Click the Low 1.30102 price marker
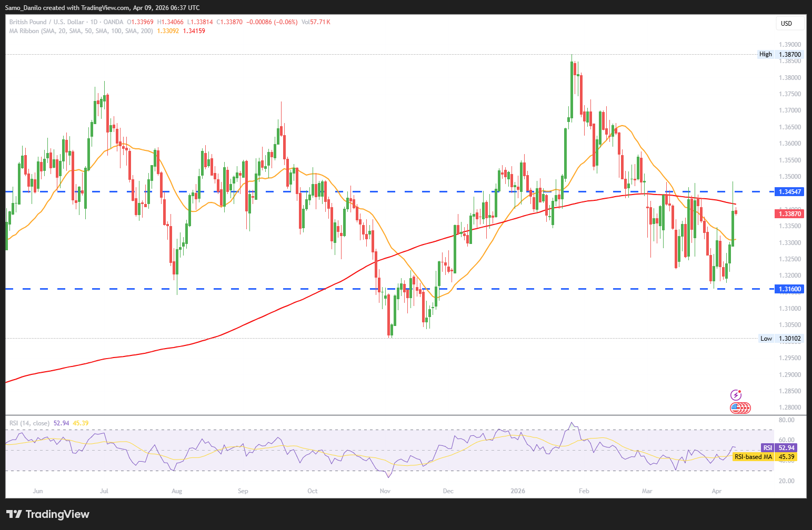The width and height of the screenshot is (812, 530). (781, 339)
